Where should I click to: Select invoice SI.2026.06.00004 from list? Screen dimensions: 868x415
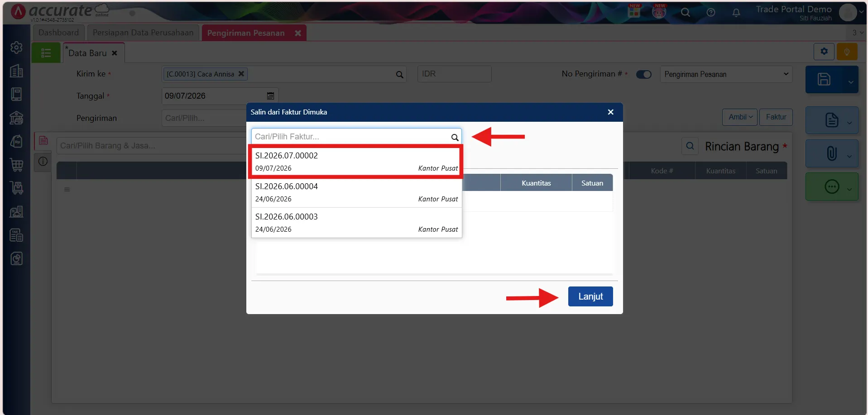[356, 192]
